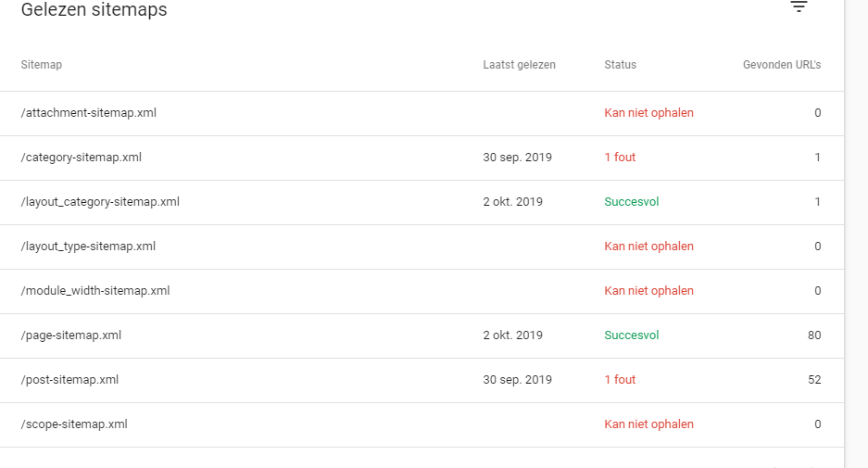Select the /scope-sitemap.xml sitemap

[x=421, y=424]
